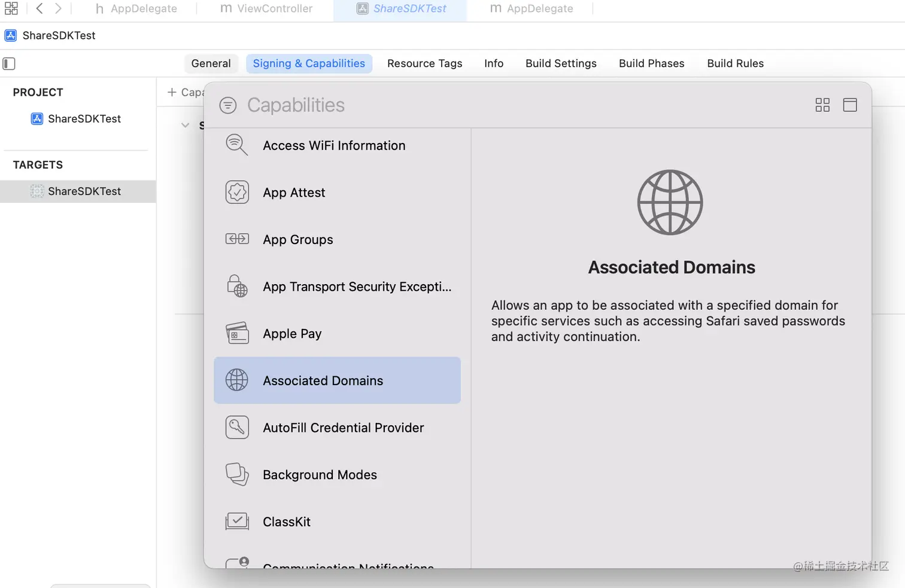Select ClassKit capability

[338, 522]
